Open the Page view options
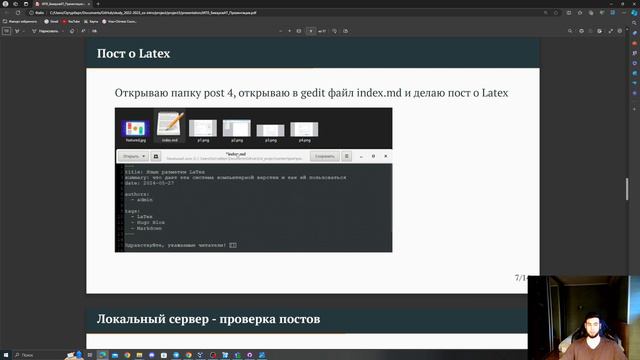 pos(346,31)
